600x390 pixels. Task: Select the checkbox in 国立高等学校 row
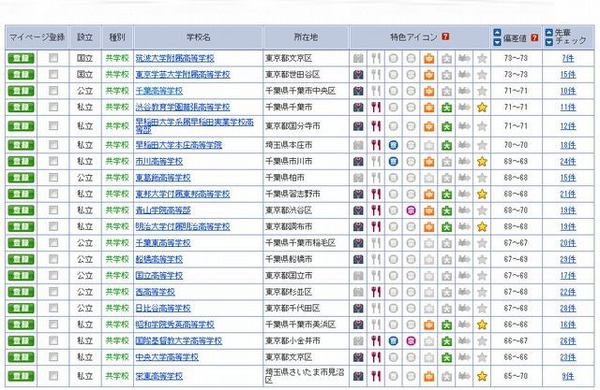point(54,275)
